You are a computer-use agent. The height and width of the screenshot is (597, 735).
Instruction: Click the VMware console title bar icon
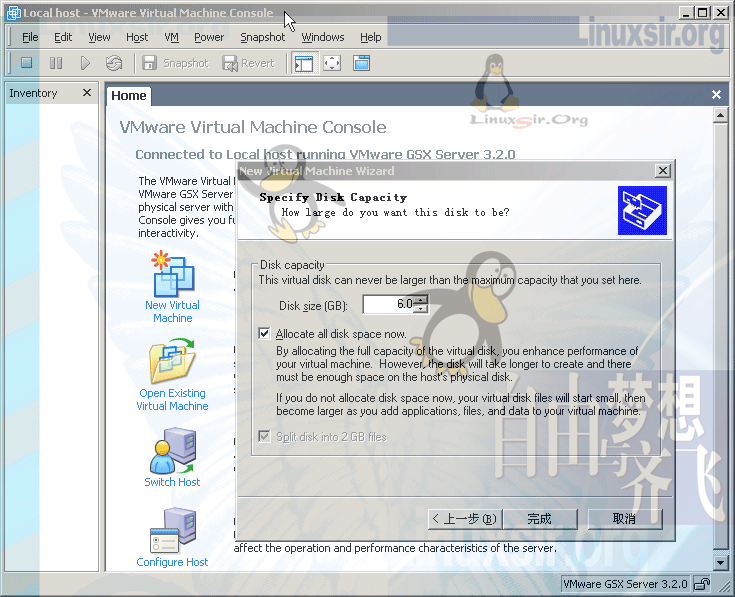click(x=14, y=13)
